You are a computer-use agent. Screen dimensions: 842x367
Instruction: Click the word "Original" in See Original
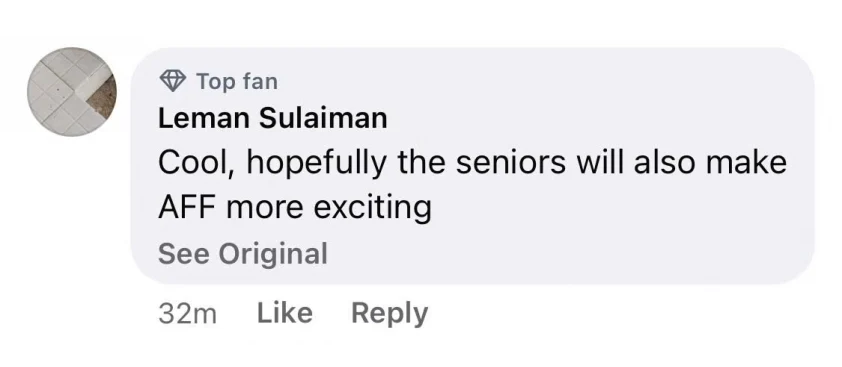pyautogui.click(x=274, y=254)
